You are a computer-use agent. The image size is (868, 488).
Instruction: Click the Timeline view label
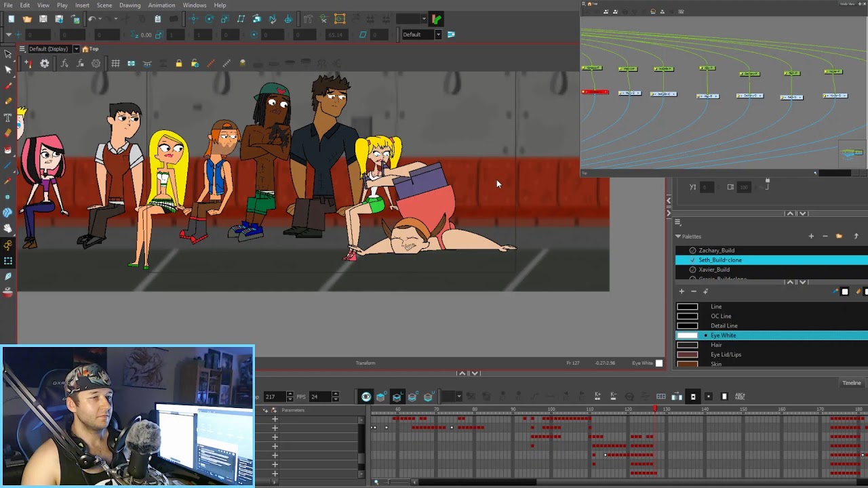coord(852,383)
